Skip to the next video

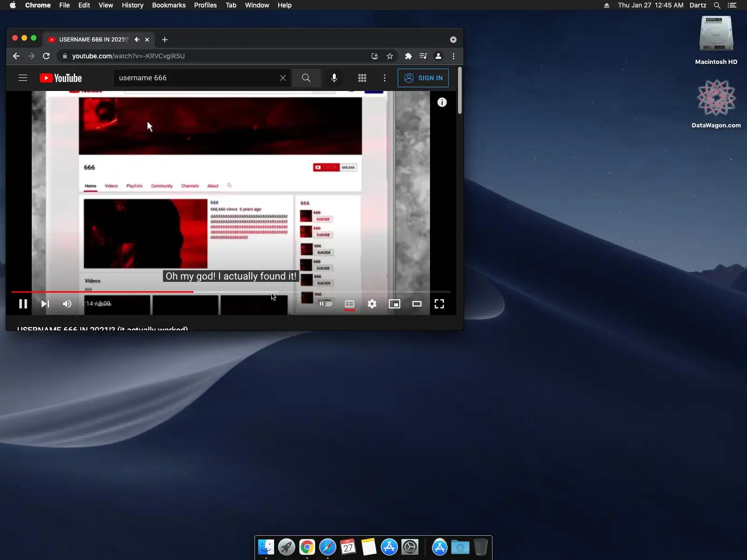[45, 304]
